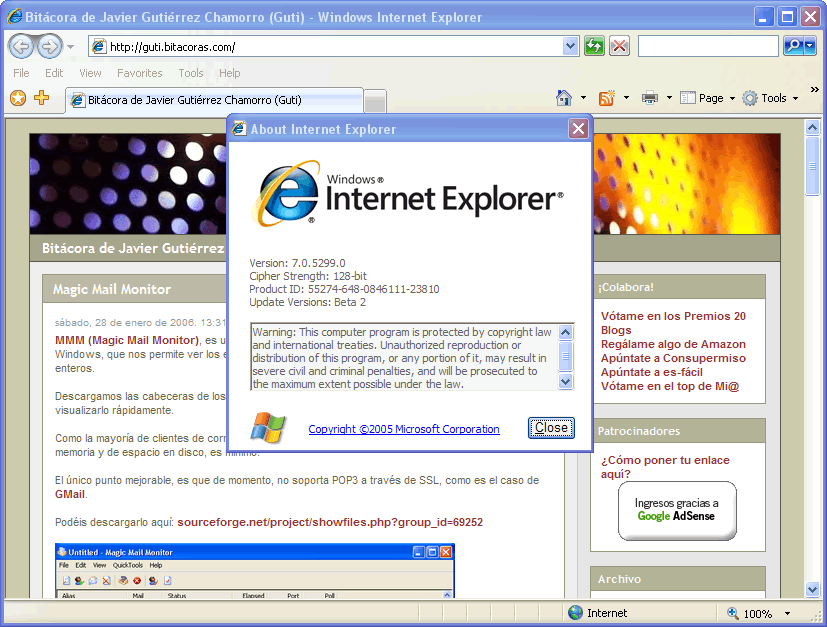This screenshot has height=627, width=827.
Task: Open the Copyright ©2005 Microsoft Corporation link
Action: click(404, 429)
